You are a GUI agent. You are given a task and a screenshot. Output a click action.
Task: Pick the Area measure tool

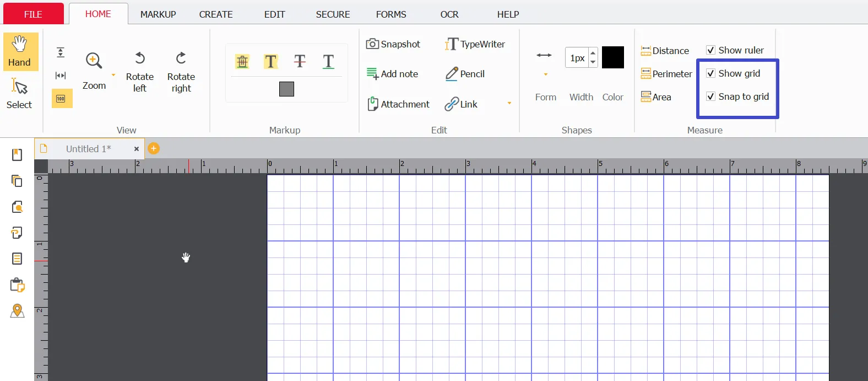pyautogui.click(x=656, y=97)
